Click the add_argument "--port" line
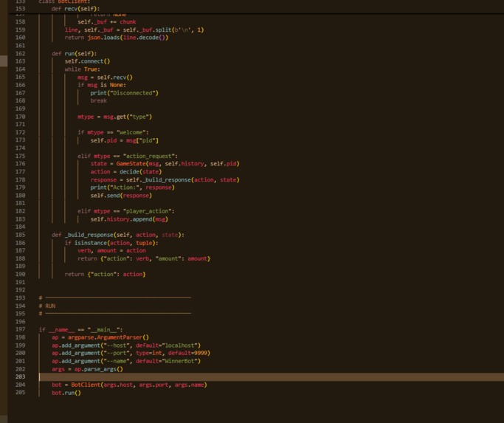504x423 pixels. click(131, 353)
